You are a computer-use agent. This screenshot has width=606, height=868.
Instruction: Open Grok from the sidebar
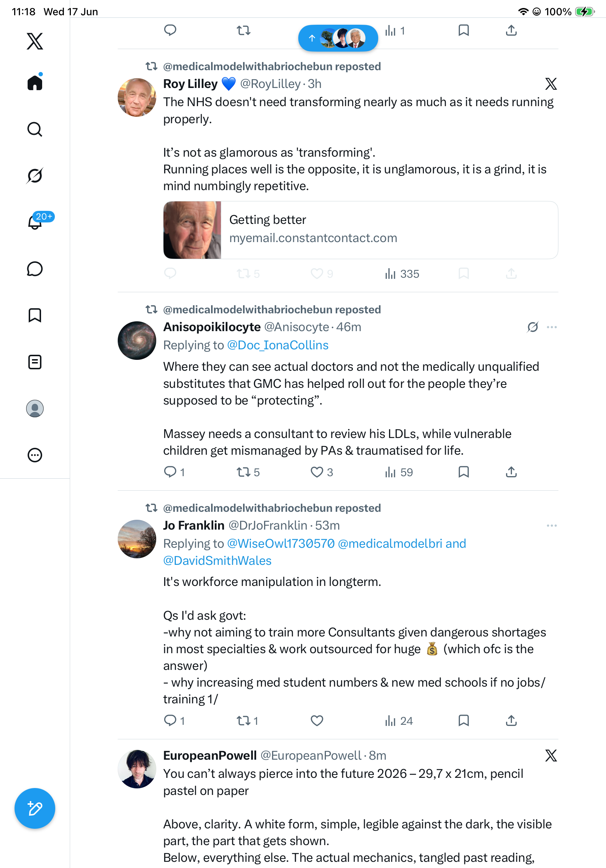(35, 176)
